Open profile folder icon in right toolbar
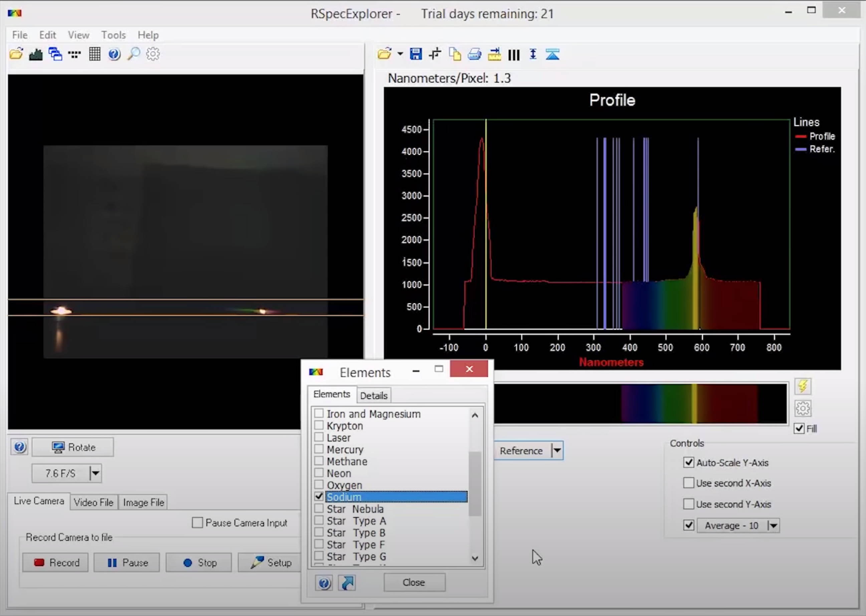The image size is (866, 616). (x=384, y=54)
